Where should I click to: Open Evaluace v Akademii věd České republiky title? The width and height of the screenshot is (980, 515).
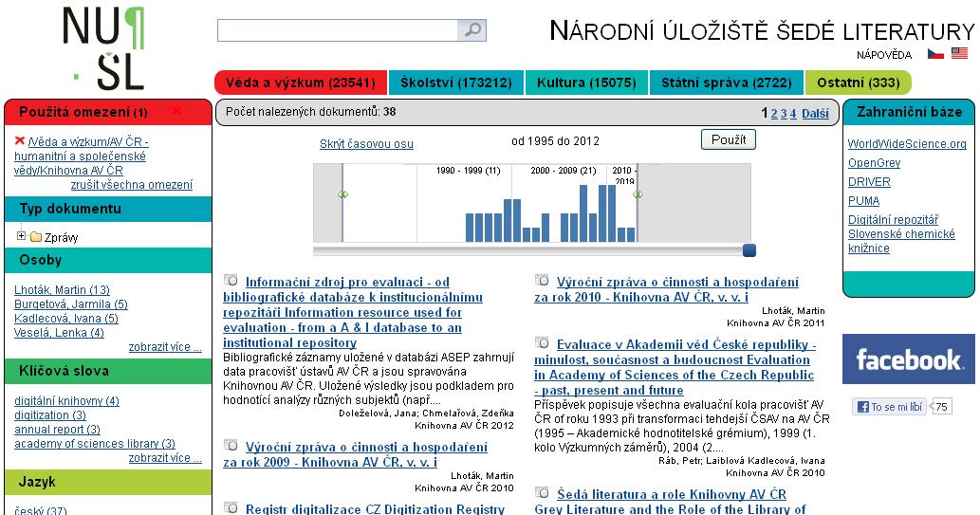click(675, 367)
